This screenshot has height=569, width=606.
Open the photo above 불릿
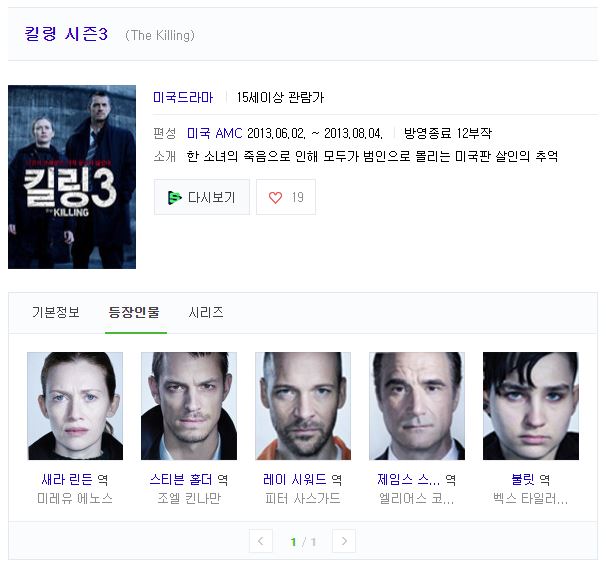tap(531, 406)
